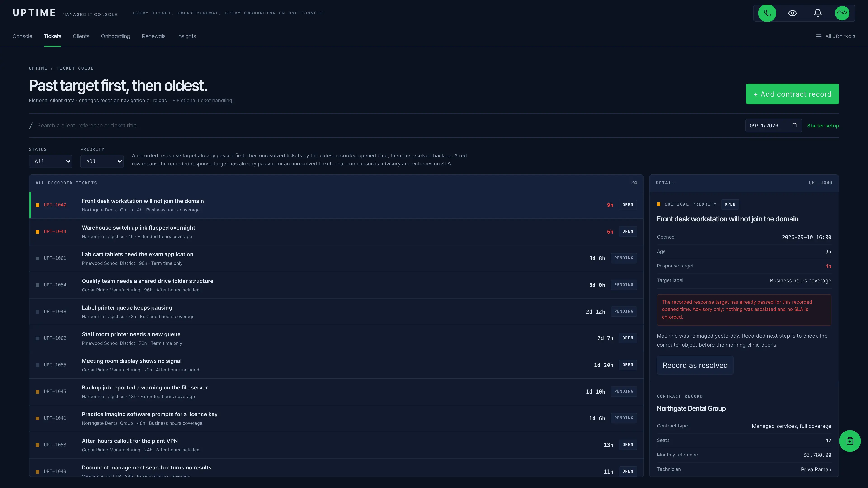This screenshot has width=868, height=488.
Task: Click the orange priority marker on UPT-1053
Action: point(37,445)
